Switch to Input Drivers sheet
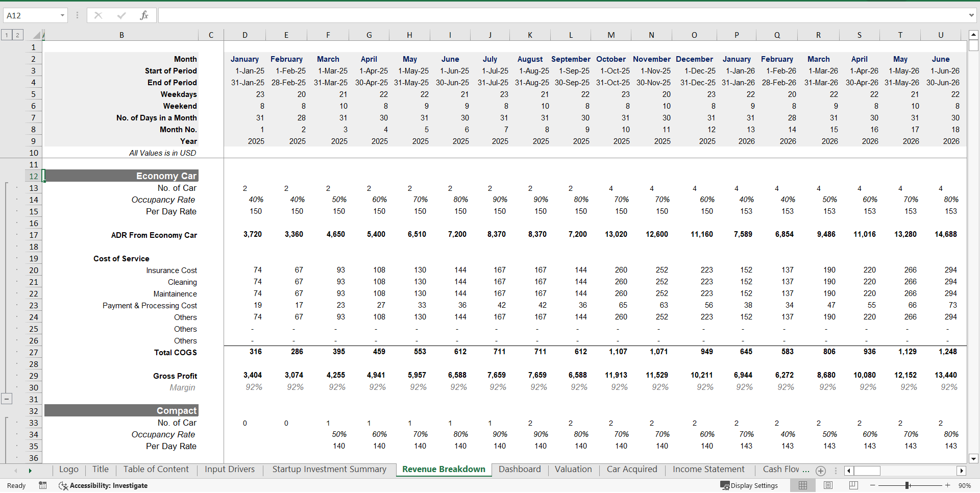This screenshot has width=980, height=493. pos(230,470)
